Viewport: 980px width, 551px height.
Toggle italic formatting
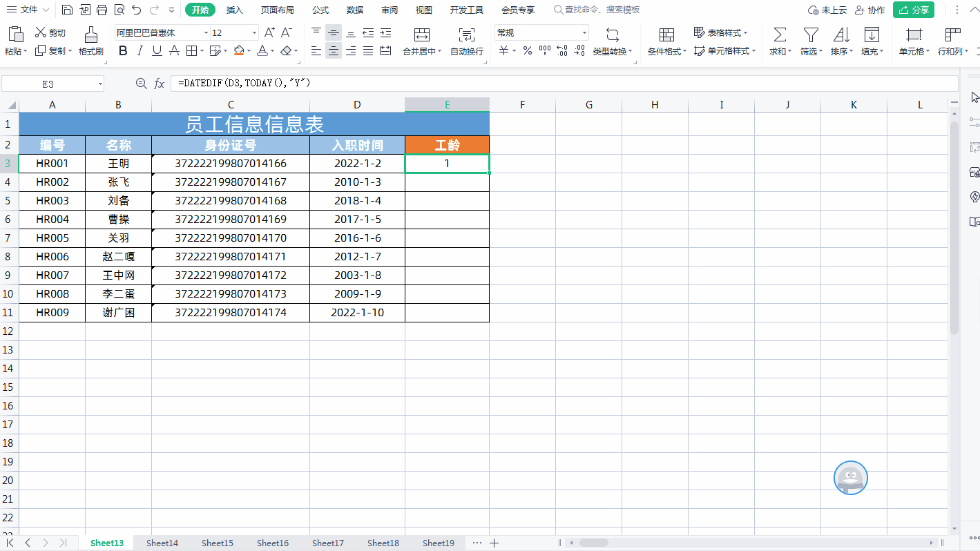(x=140, y=50)
